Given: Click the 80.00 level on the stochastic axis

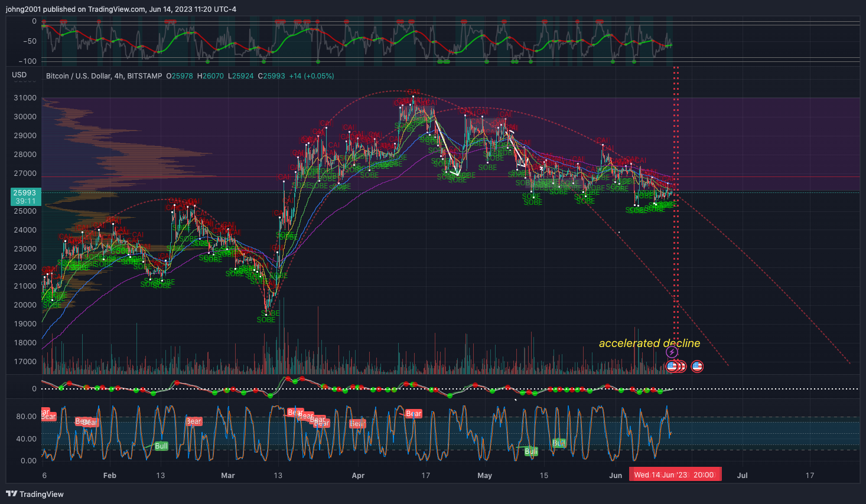Looking at the screenshot, I should pos(26,417).
